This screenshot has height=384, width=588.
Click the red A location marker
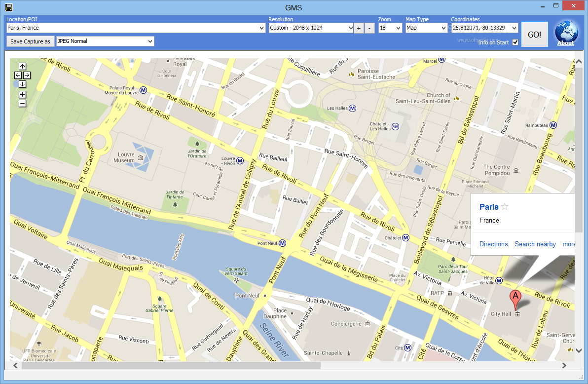[x=515, y=300]
